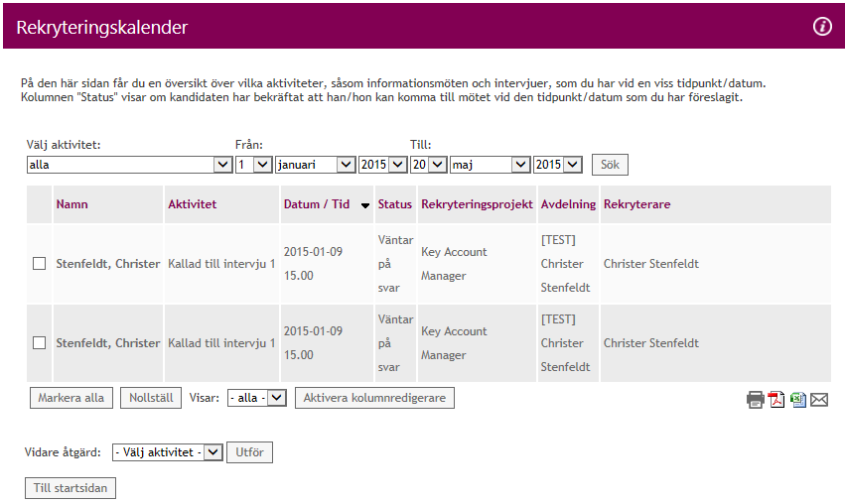Screen dimensions: 845x504
Task: Open the Välj aktivitet 'alla' dropdown
Action: point(129,165)
